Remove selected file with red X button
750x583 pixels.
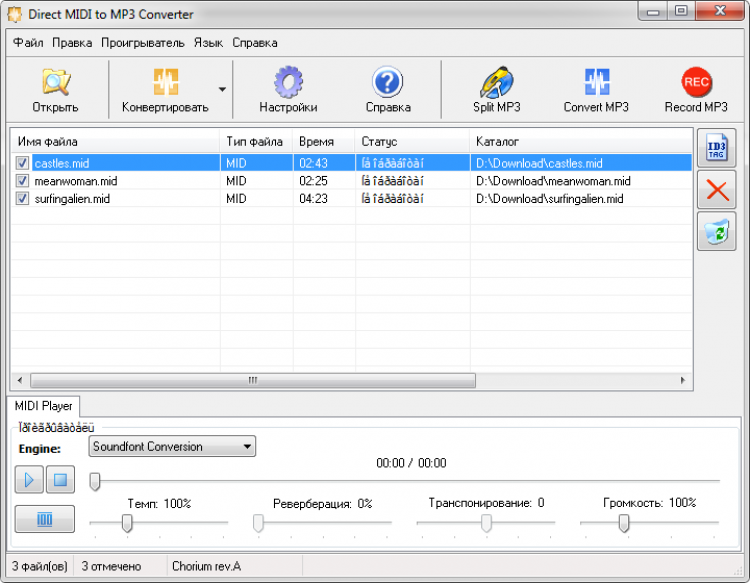tap(717, 190)
